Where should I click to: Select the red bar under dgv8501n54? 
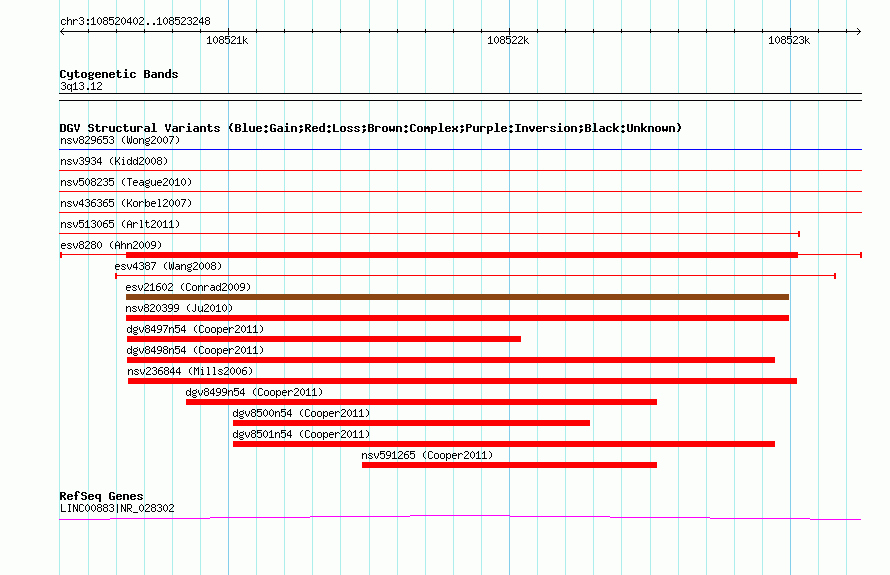(x=504, y=444)
